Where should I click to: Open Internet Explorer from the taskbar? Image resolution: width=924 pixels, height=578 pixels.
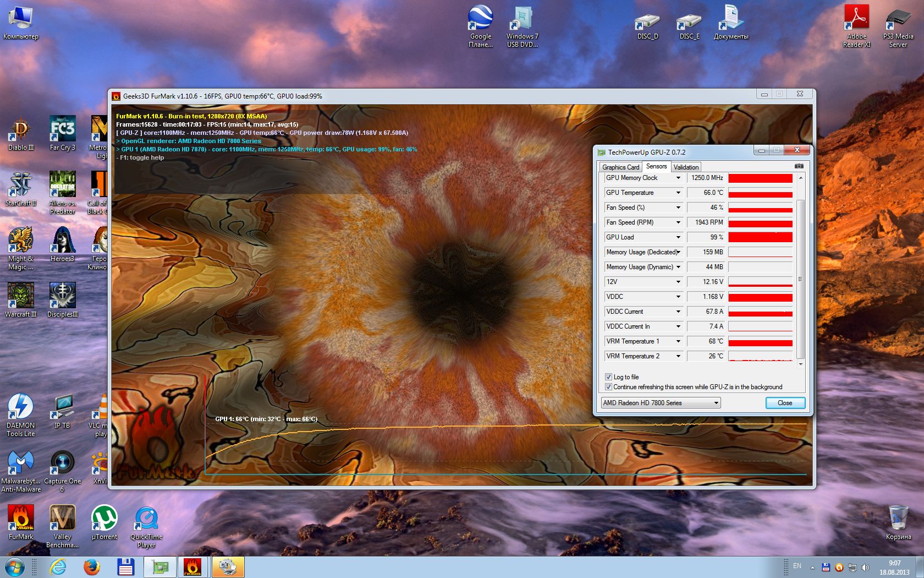click(x=57, y=567)
